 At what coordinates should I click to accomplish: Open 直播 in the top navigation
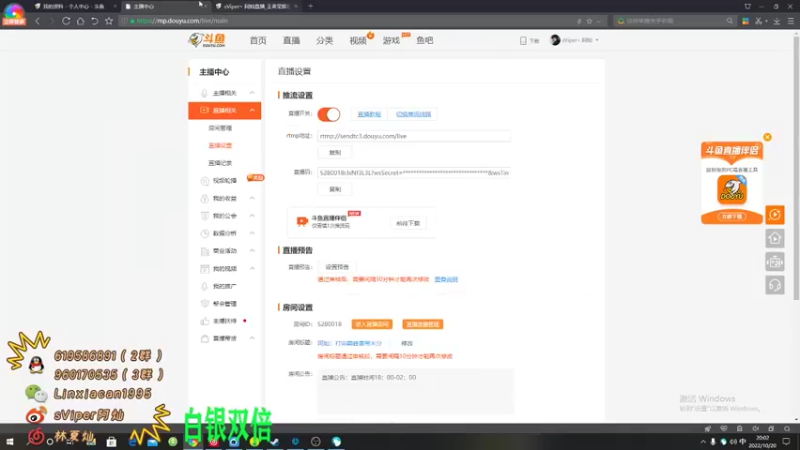point(291,40)
